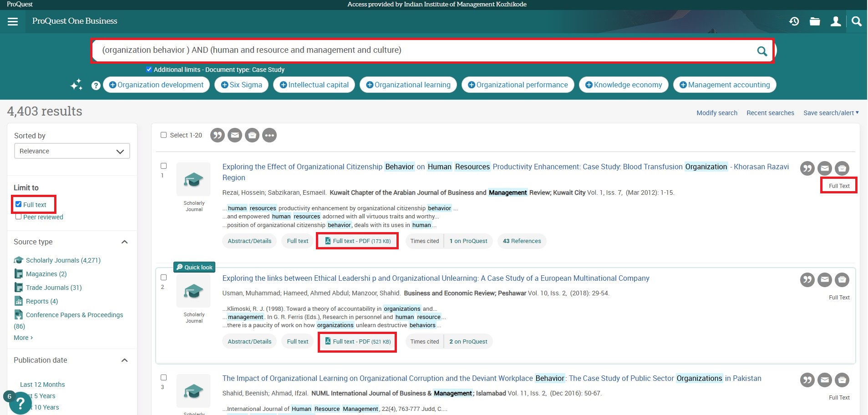868x415 pixels.
Task: Uncheck the Full text limit checkbox
Action: coord(19,204)
